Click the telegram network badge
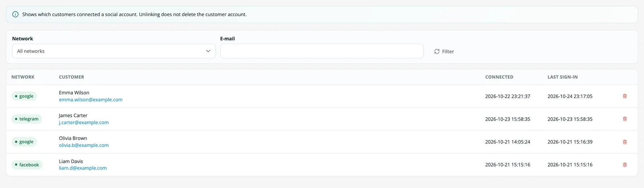This screenshot has height=188, width=644. pyautogui.click(x=27, y=119)
